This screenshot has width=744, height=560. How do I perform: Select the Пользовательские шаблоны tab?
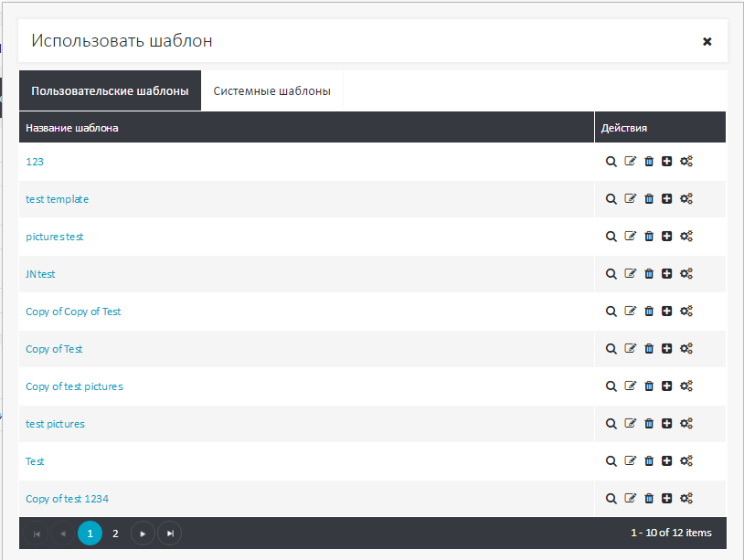click(x=110, y=91)
